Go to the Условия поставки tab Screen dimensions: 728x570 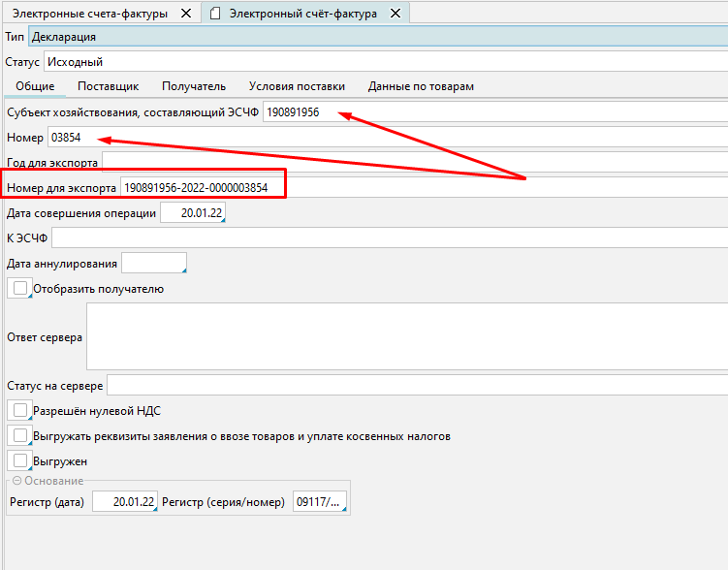[297, 86]
